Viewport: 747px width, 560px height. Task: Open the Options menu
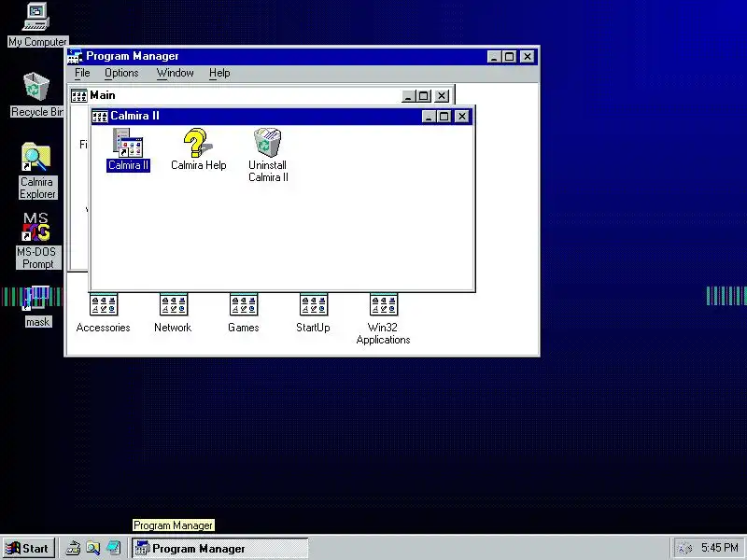pos(121,73)
